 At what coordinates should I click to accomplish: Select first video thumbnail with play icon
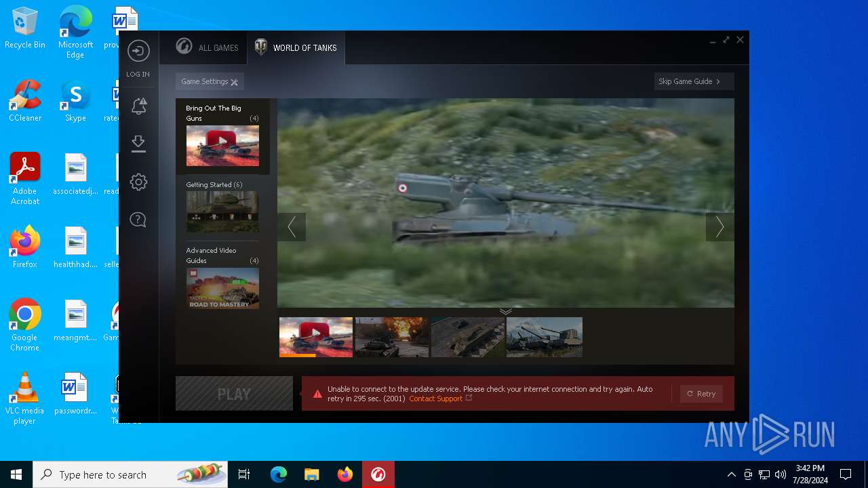coord(316,337)
